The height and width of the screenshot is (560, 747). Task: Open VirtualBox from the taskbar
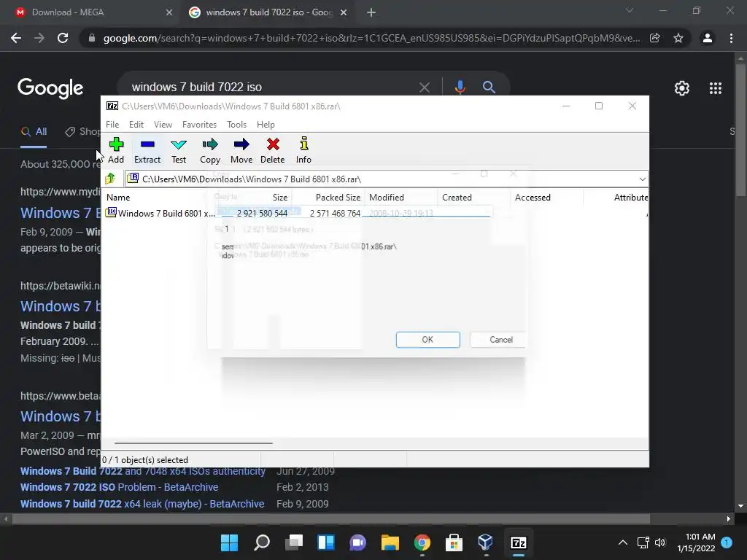pos(485,542)
